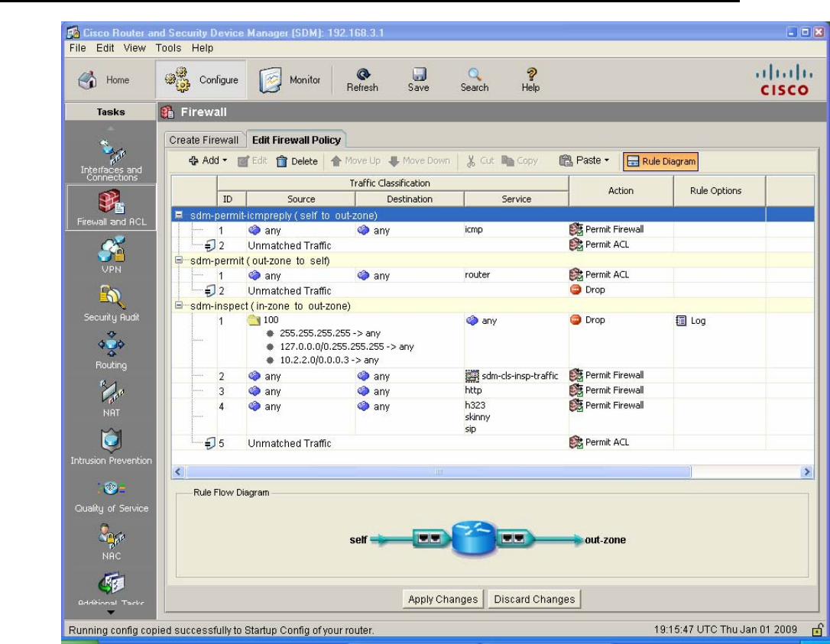This screenshot has height=644, width=830.
Task: Click the lock icon in status bar
Action: (x=818, y=629)
